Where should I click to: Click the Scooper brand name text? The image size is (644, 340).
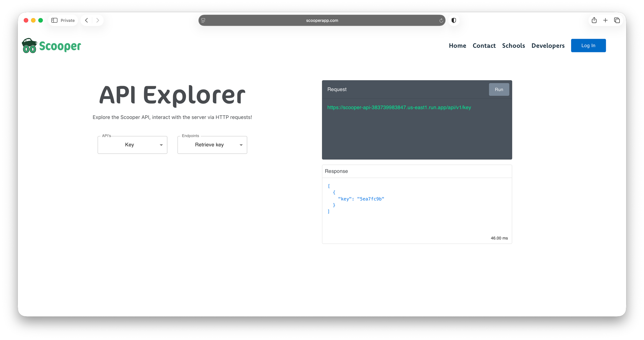click(60, 46)
